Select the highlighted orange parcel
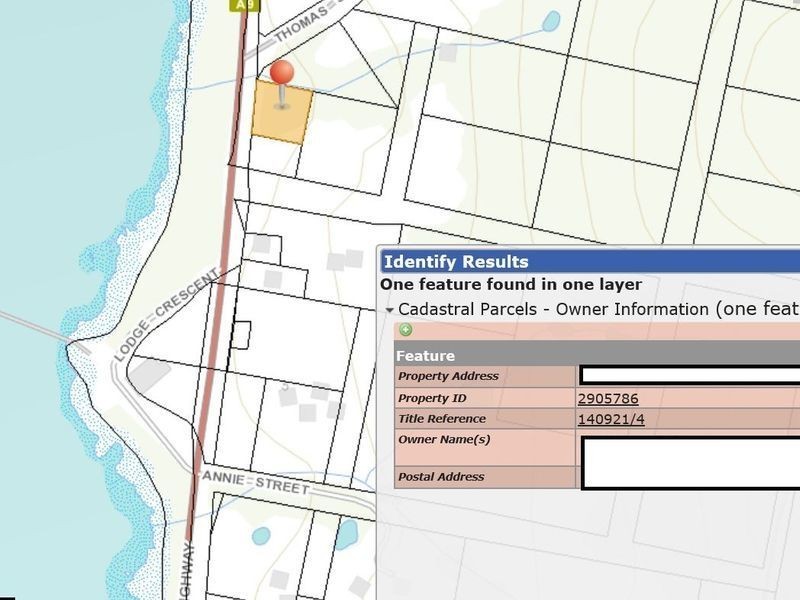 pyautogui.click(x=282, y=112)
